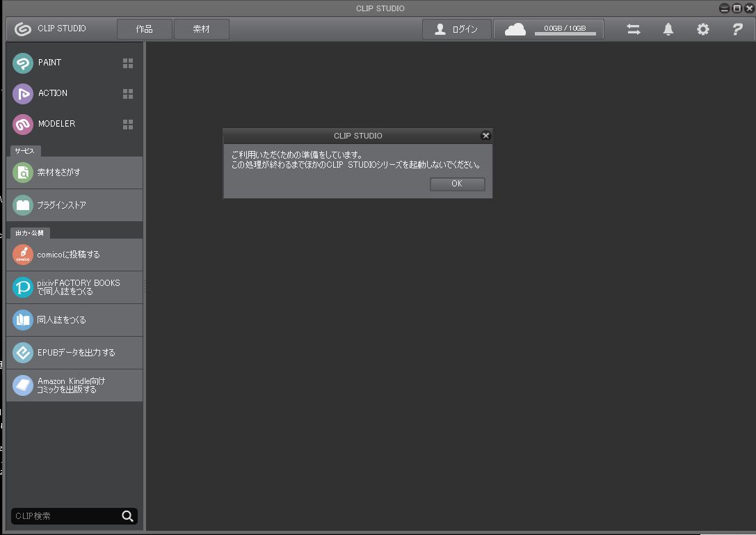Select comicoに投稿する option
The image size is (756, 535).
[74, 255]
